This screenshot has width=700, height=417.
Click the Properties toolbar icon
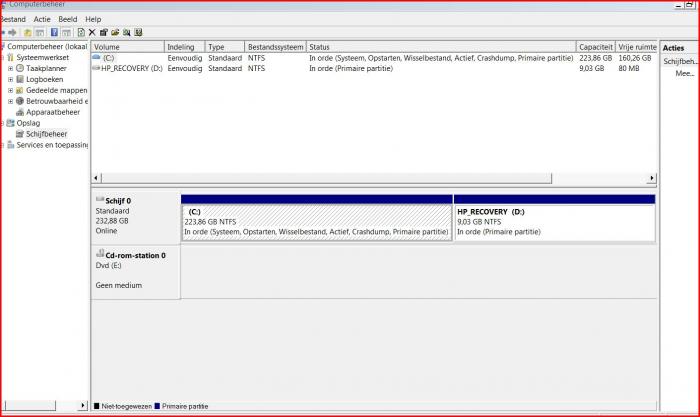coord(104,32)
